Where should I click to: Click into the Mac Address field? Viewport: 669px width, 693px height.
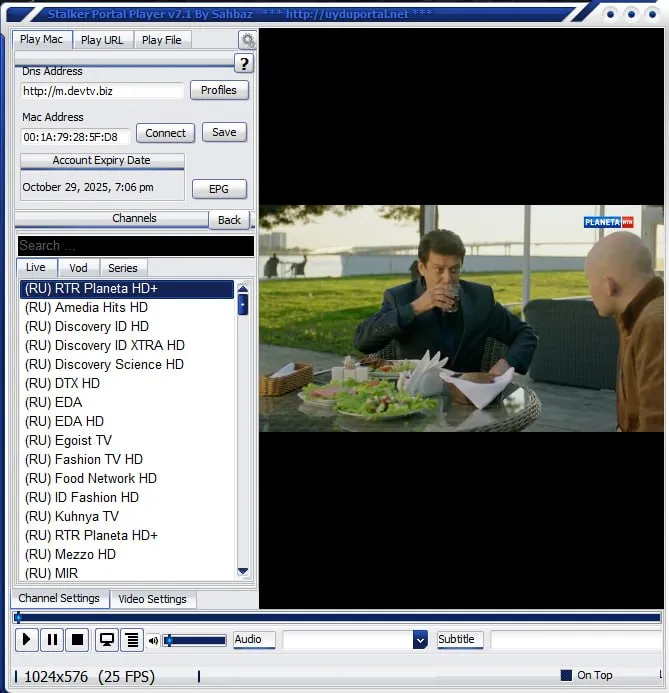pyautogui.click(x=75, y=137)
